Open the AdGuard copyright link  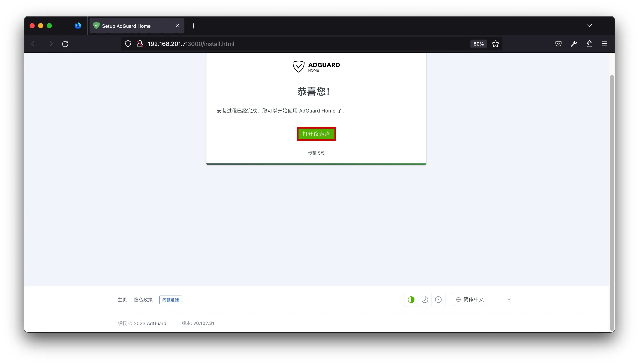pos(157,323)
